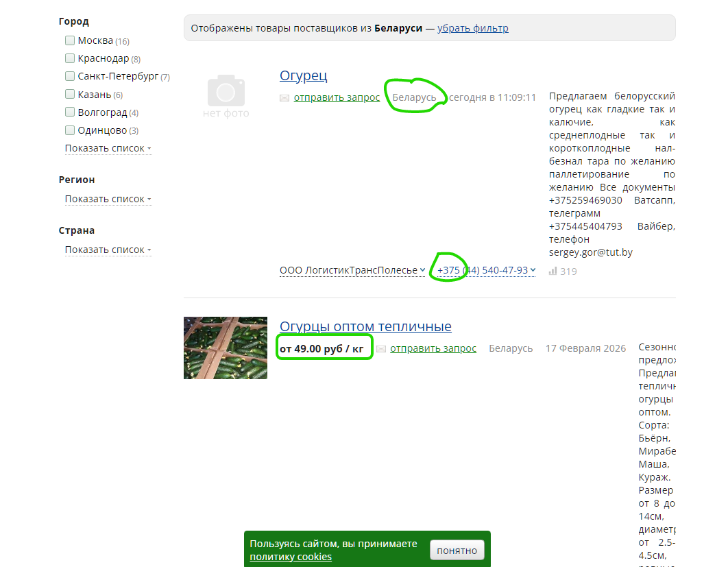Expand 'Показать список' under Город
Viewport: 728px width, 567px height.
[108, 148]
